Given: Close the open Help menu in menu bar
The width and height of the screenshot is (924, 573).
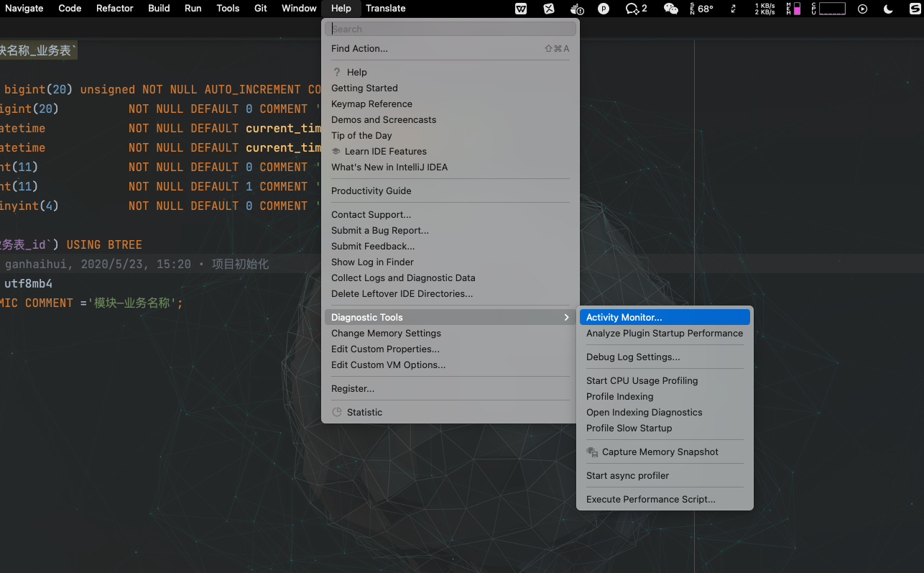Looking at the screenshot, I should coord(341,8).
